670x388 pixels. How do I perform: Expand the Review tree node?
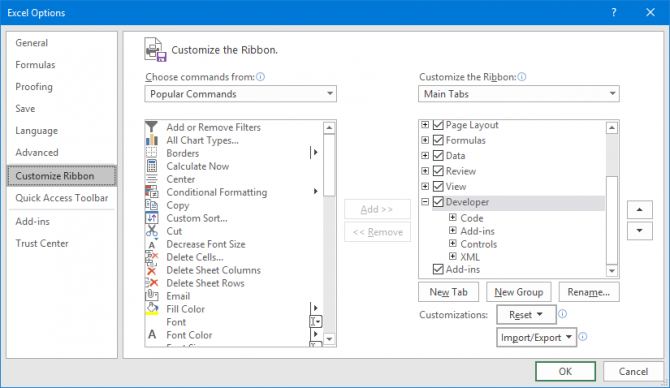click(x=425, y=171)
